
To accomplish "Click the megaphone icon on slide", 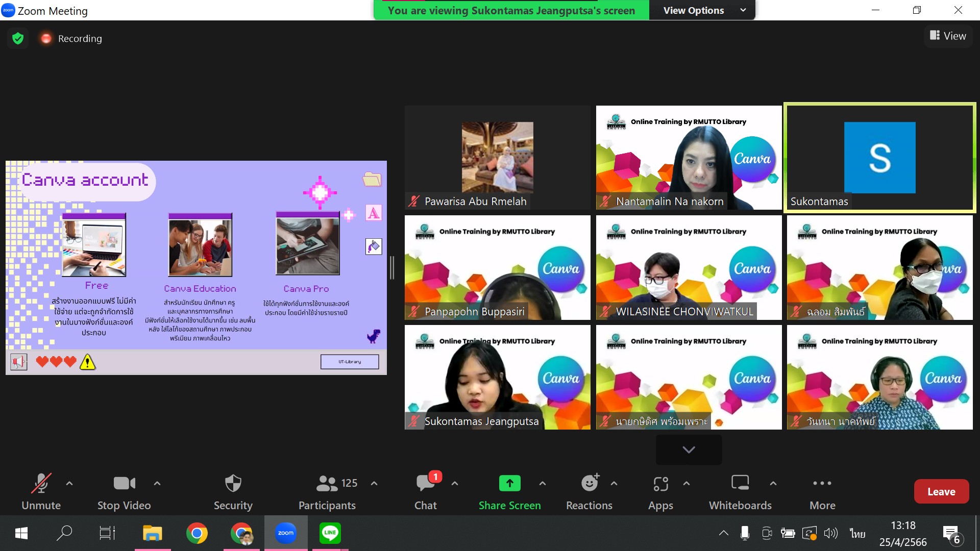I will (x=19, y=362).
